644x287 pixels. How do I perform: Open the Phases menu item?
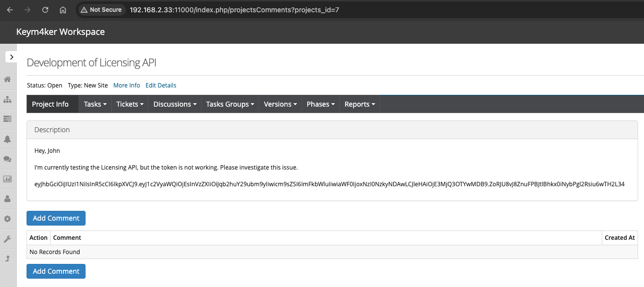click(x=320, y=104)
